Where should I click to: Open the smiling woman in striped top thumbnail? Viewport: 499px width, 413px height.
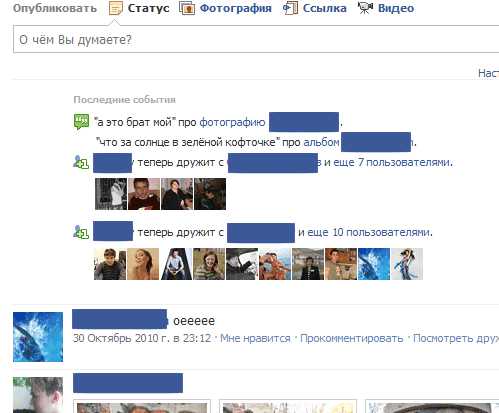tap(209, 264)
